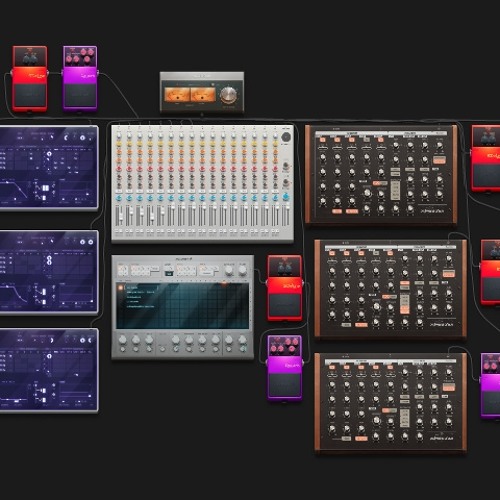The height and width of the screenshot is (500, 500).
Task: Stomp the footswitch of the purple pedal at top left
Action: coord(80,95)
